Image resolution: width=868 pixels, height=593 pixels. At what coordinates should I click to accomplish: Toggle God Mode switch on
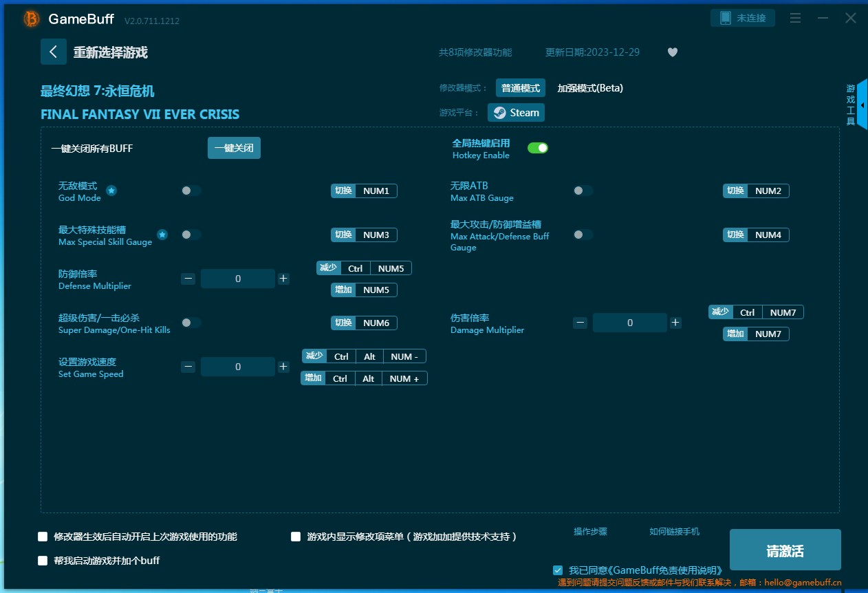pyautogui.click(x=191, y=191)
